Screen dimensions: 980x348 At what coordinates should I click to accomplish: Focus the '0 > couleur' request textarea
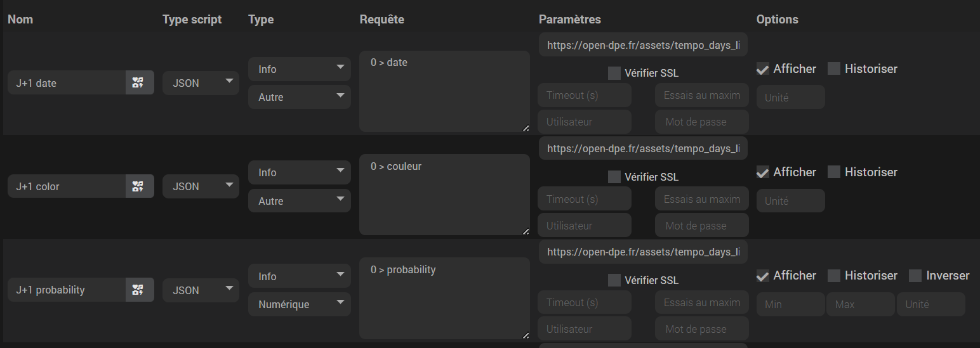(444, 195)
